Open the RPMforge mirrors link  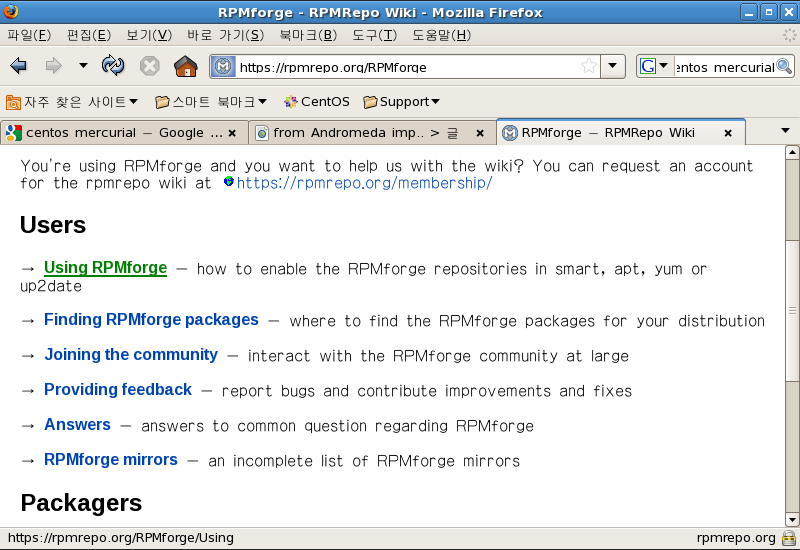pyautogui.click(x=111, y=460)
